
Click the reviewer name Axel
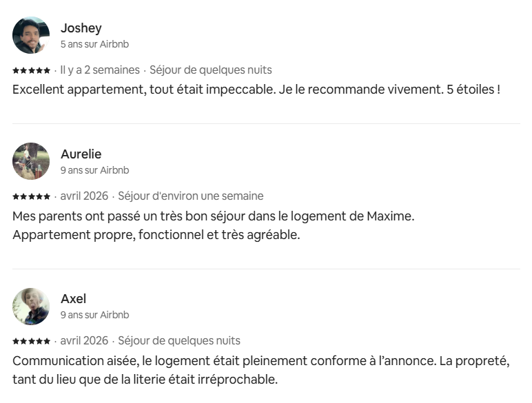click(x=73, y=299)
